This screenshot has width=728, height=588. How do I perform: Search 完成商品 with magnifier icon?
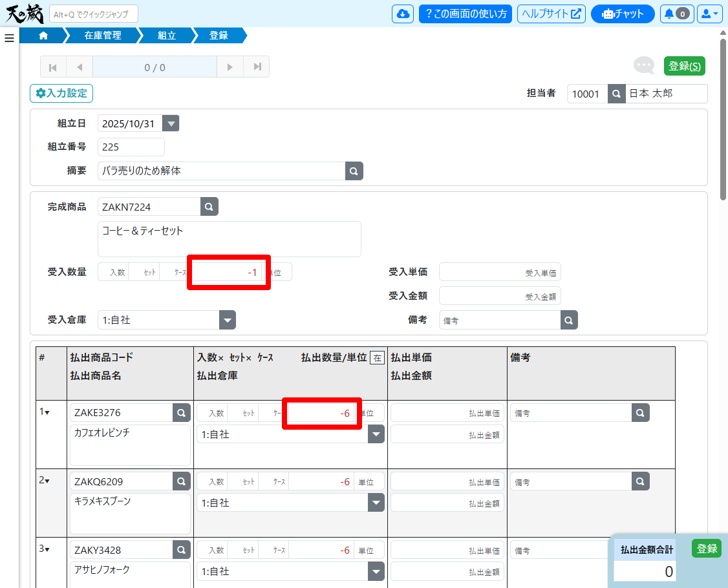pos(209,207)
